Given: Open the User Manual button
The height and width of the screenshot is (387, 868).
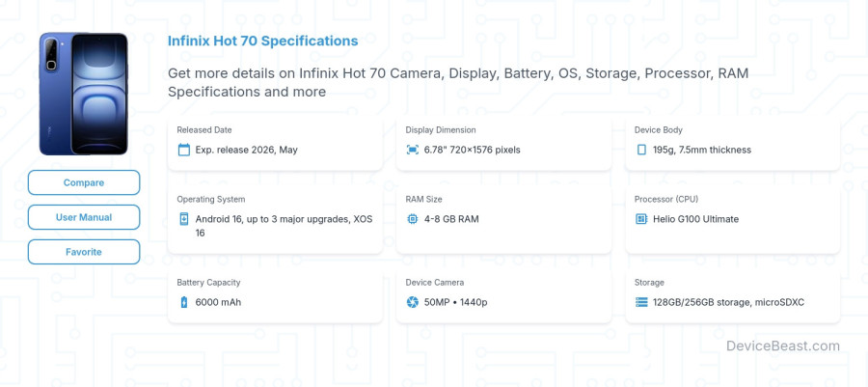Looking at the screenshot, I should pyautogui.click(x=84, y=217).
